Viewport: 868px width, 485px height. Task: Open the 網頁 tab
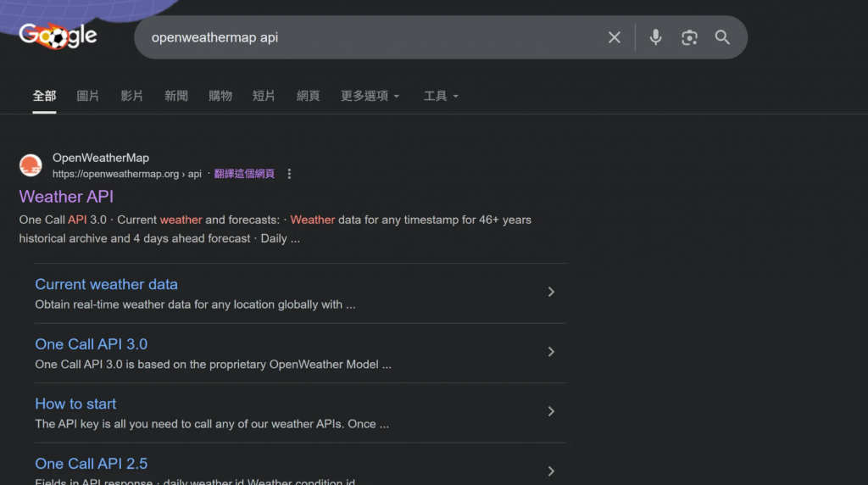[309, 96]
